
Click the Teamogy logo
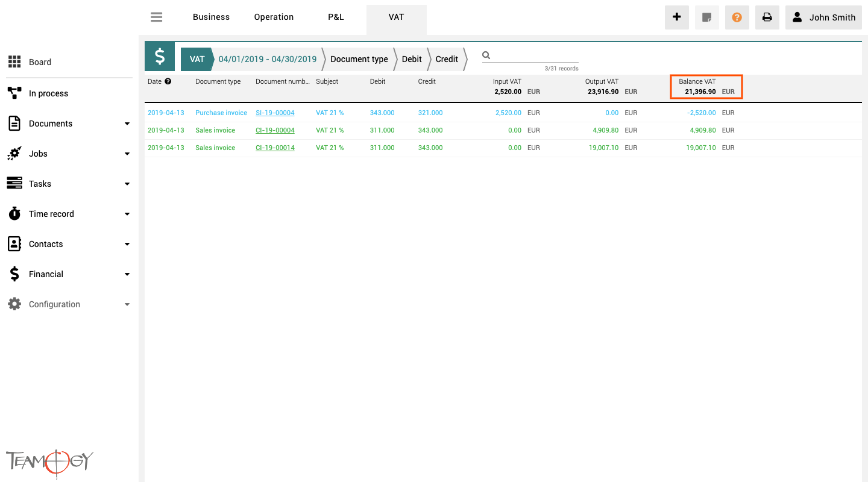tap(50, 463)
